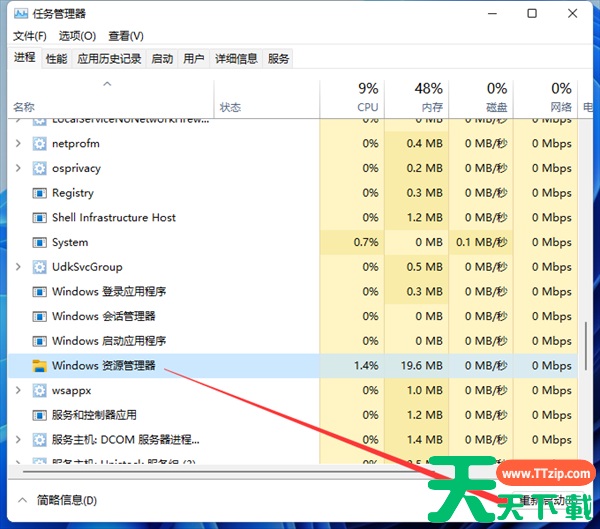
Task: Select Windows 登录应用程序 name text
Action: pos(109,292)
